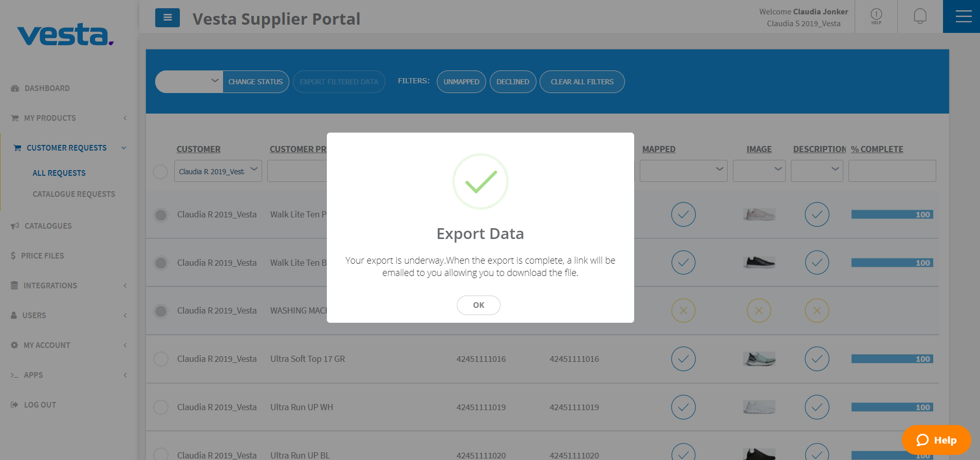Click missing image X icon for Washing Machine
Viewport: 980px width, 460px height.
[759, 310]
